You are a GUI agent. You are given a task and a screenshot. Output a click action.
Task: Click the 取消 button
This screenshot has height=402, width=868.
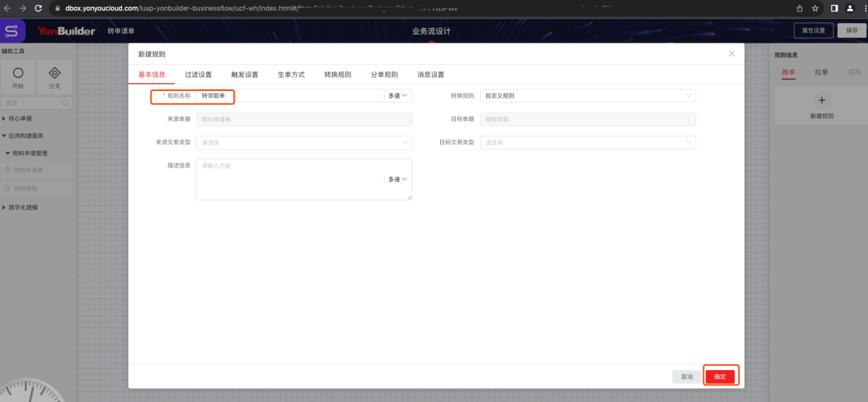click(x=687, y=377)
